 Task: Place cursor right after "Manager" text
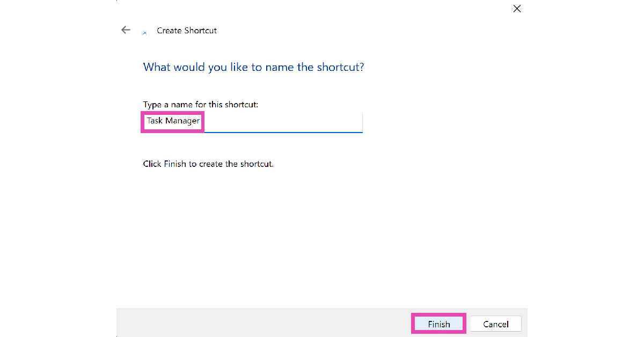point(201,121)
